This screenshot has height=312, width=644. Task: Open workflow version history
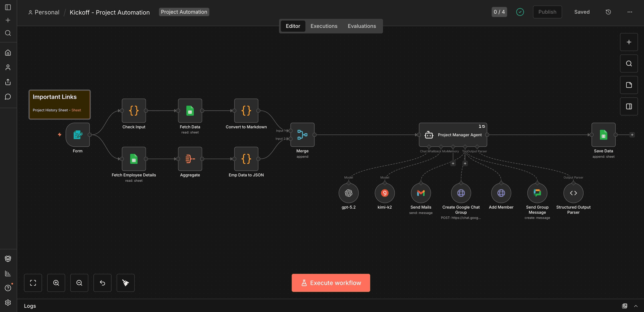click(x=608, y=12)
